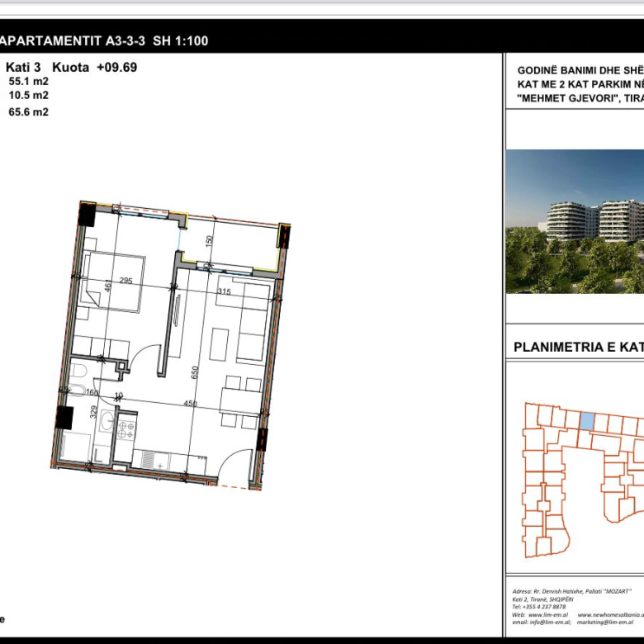
Task: Click the double bed symbol in the bedroom
Action: click(113, 282)
